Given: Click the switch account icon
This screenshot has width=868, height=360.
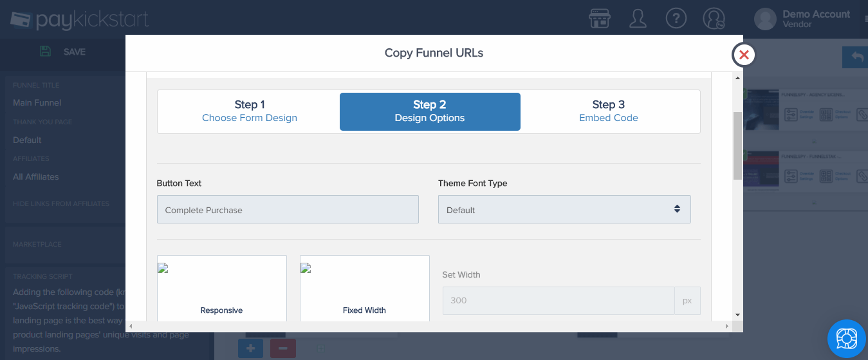Looking at the screenshot, I should (714, 18).
